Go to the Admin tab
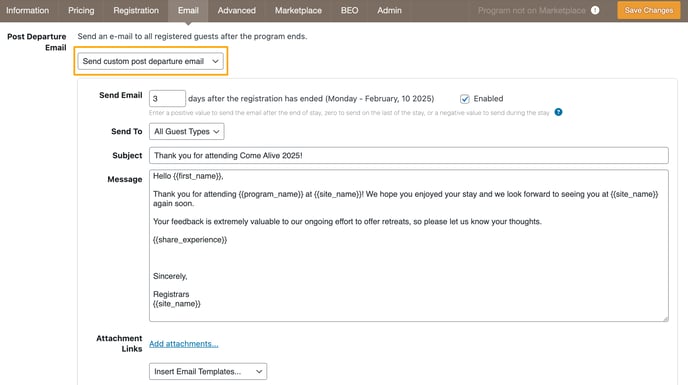 [x=389, y=11]
